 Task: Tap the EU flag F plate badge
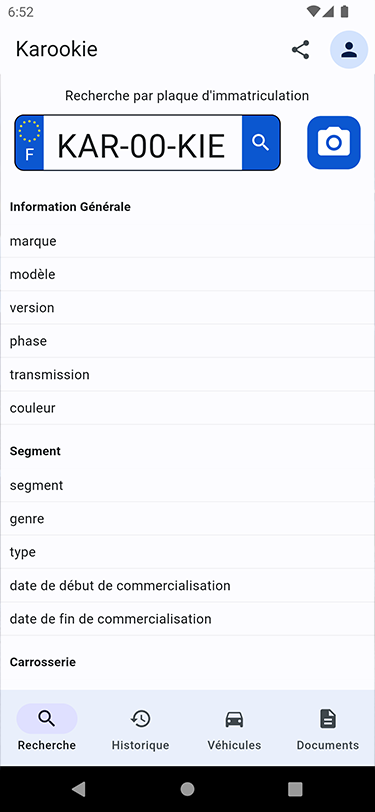tap(30, 142)
